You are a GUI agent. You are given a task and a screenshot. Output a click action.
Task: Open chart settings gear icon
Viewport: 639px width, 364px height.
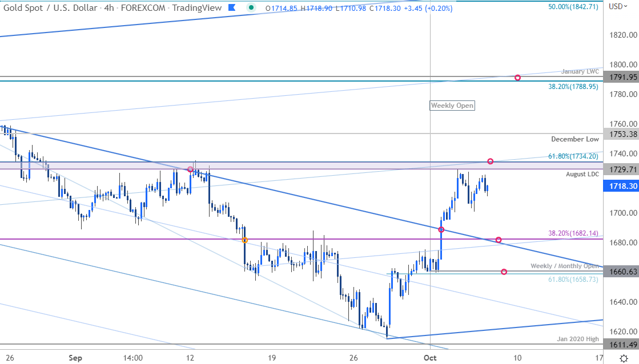point(624,358)
